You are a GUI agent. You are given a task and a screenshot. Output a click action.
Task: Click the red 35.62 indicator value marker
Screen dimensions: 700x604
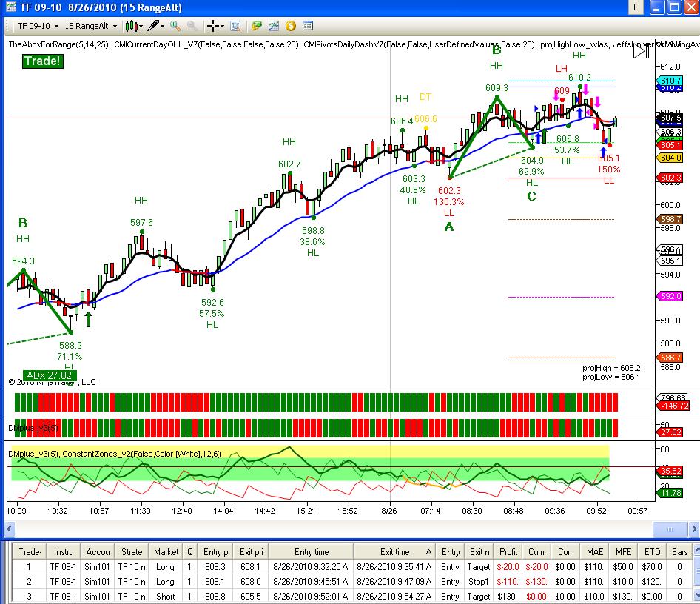click(670, 471)
